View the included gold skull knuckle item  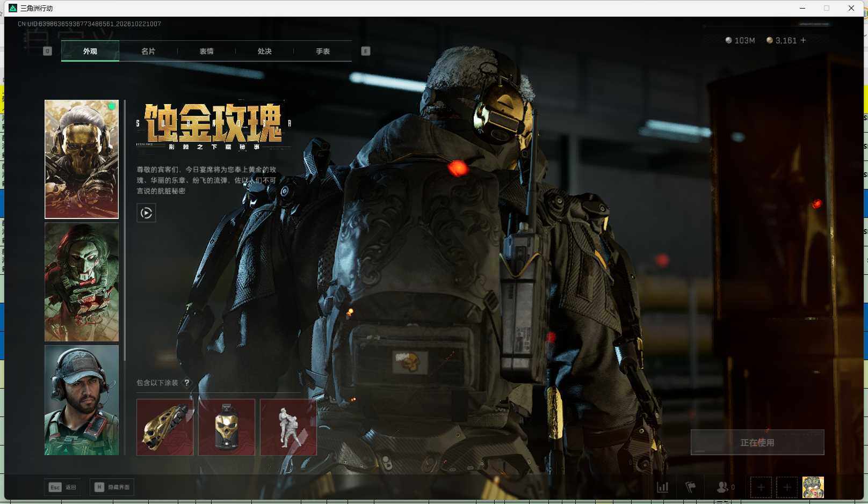tap(165, 427)
